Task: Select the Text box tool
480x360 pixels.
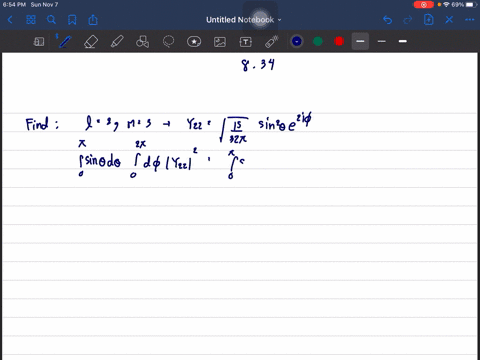Action: [246, 42]
